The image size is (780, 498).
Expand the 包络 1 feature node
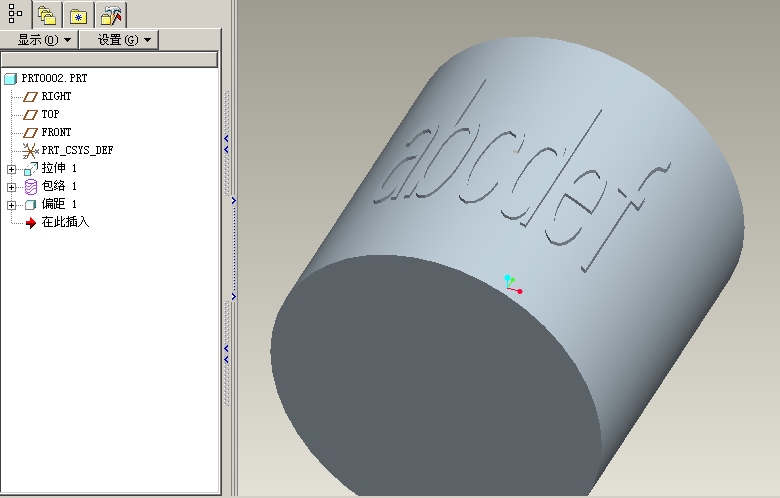(11, 187)
